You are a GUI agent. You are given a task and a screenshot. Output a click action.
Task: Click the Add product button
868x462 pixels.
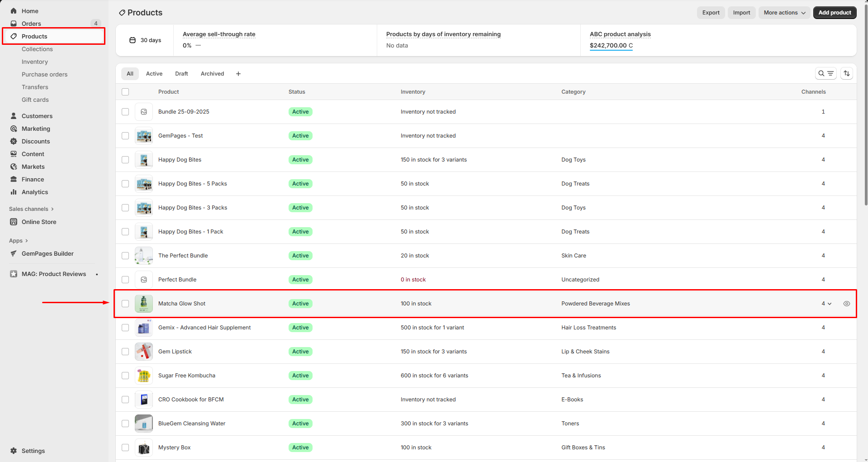pyautogui.click(x=835, y=13)
